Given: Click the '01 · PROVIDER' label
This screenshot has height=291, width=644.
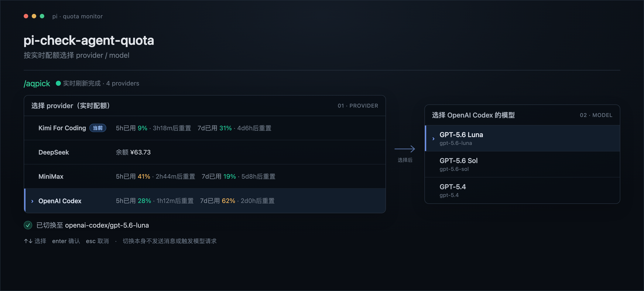Looking at the screenshot, I should [x=358, y=106].
